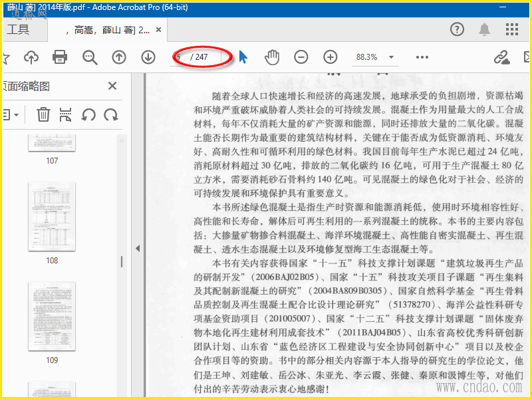532x399 pixels.
Task: Go to previous page arrow
Action: [119, 57]
